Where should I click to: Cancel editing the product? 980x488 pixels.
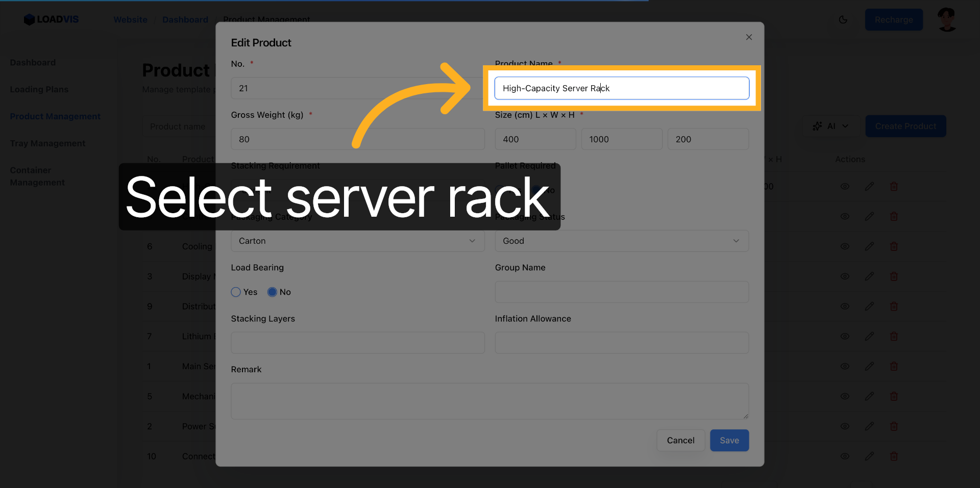(x=680, y=440)
